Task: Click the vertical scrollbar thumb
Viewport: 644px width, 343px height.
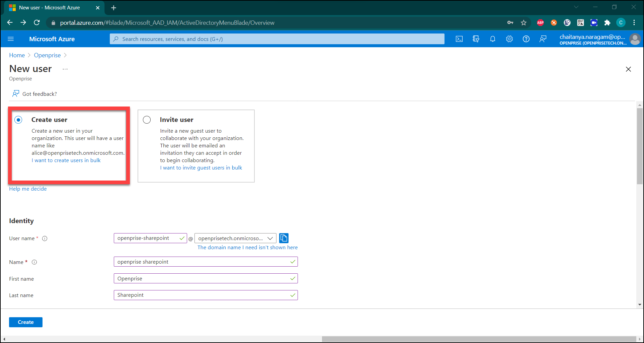Action: [x=640, y=146]
